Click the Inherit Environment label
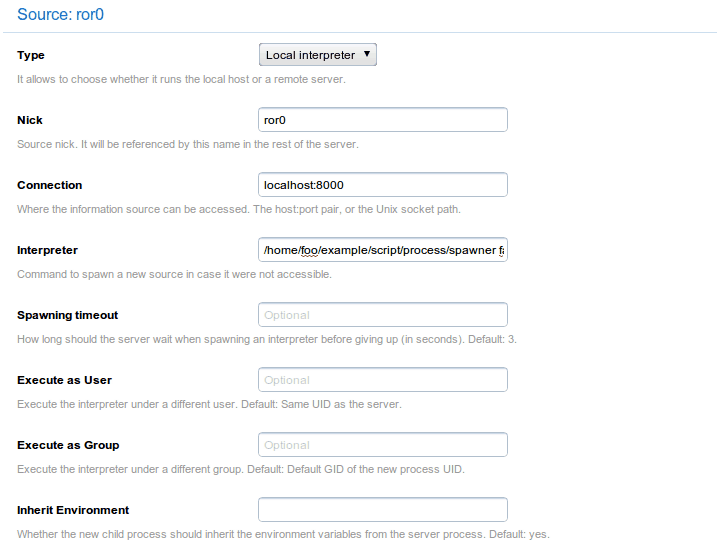 (x=73, y=510)
